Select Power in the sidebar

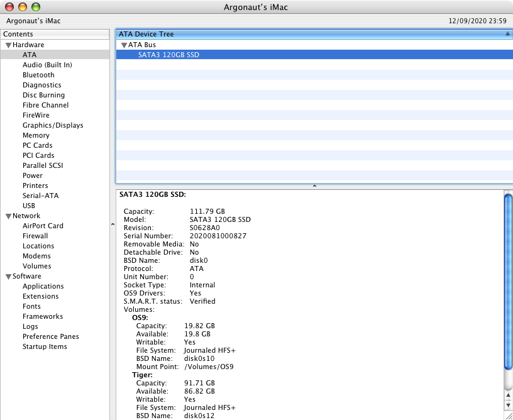33,175
